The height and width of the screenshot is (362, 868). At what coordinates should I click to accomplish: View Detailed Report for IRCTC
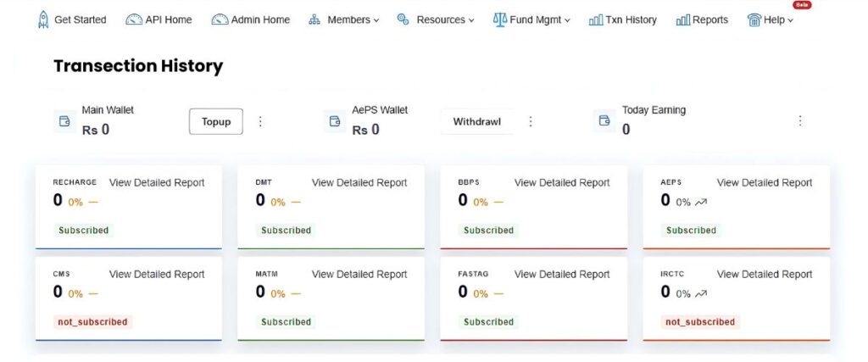click(764, 274)
